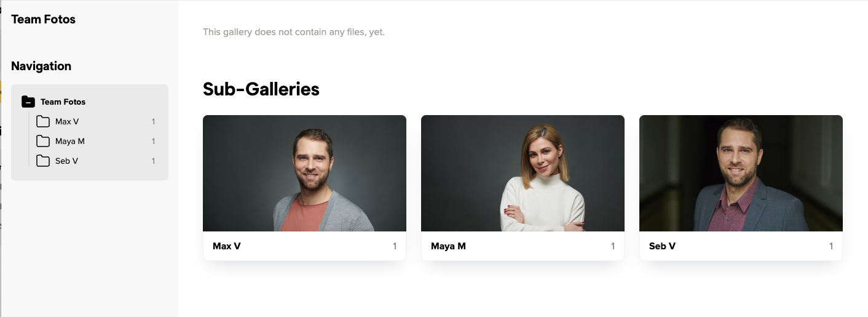Click the Max V gallery card title
Screen dimensions: 868x317
click(x=227, y=246)
